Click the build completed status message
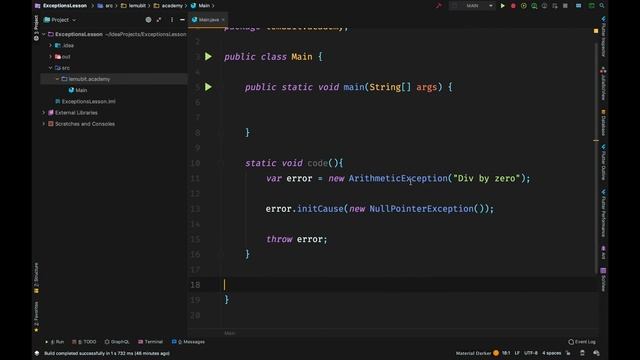640x360 pixels. click(x=107, y=353)
